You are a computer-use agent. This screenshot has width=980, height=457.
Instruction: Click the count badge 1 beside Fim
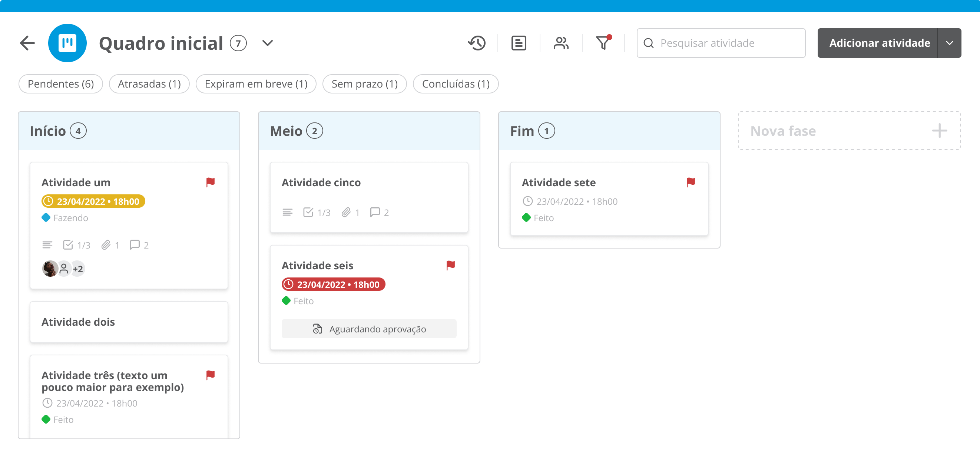[547, 131]
